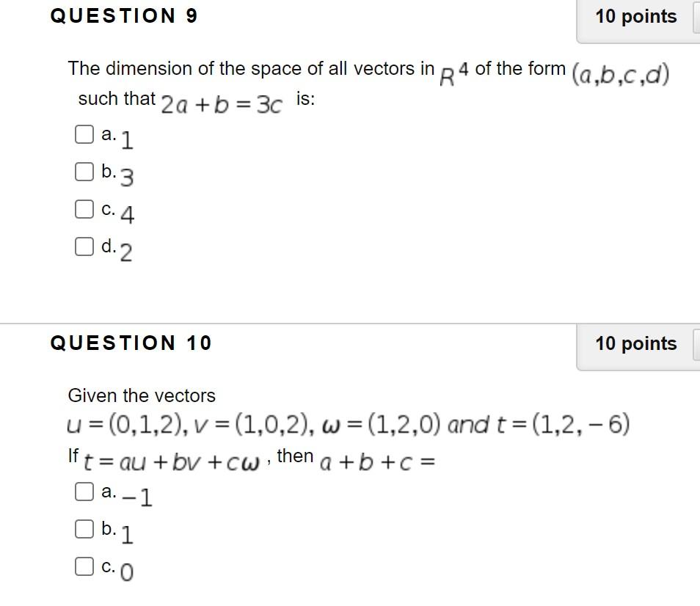Check answer option a. 1 in Question 9

84,134
